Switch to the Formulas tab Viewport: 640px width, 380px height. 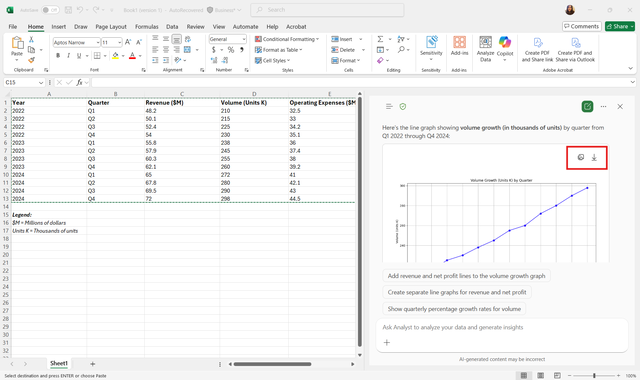coord(147,27)
